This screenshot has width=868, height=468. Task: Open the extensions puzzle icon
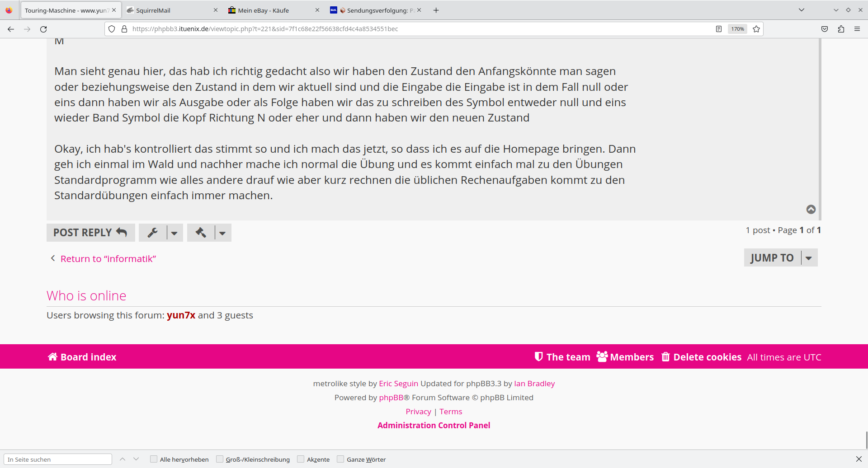coord(841,29)
